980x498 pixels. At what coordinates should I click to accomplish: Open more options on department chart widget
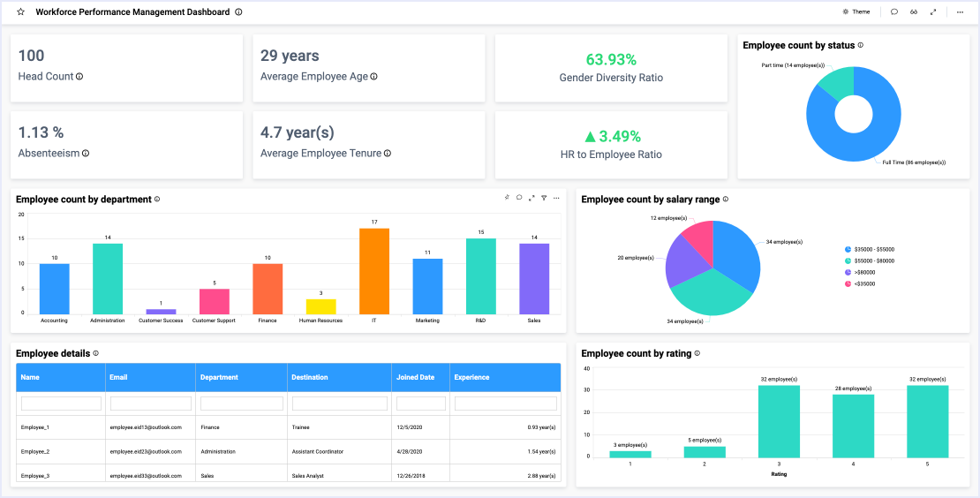tap(556, 198)
